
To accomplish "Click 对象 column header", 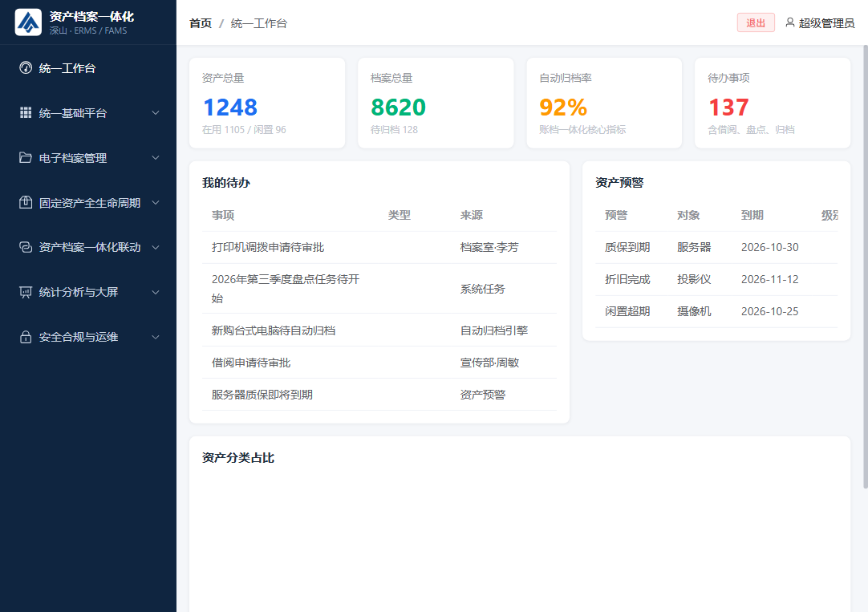I will 688,215.
